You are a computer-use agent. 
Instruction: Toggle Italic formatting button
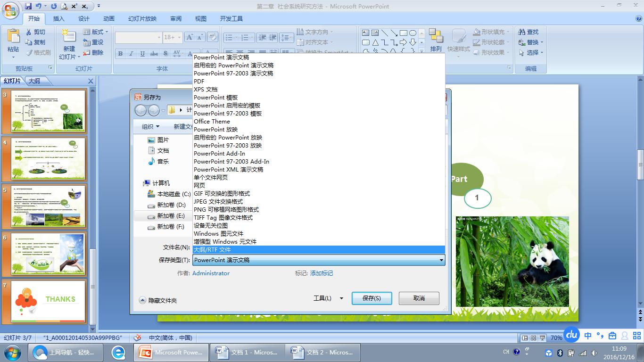[x=132, y=53]
